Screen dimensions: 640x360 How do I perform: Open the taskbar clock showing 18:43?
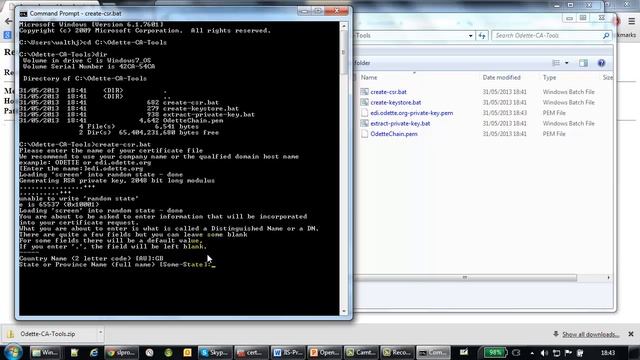click(x=608, y=352)
